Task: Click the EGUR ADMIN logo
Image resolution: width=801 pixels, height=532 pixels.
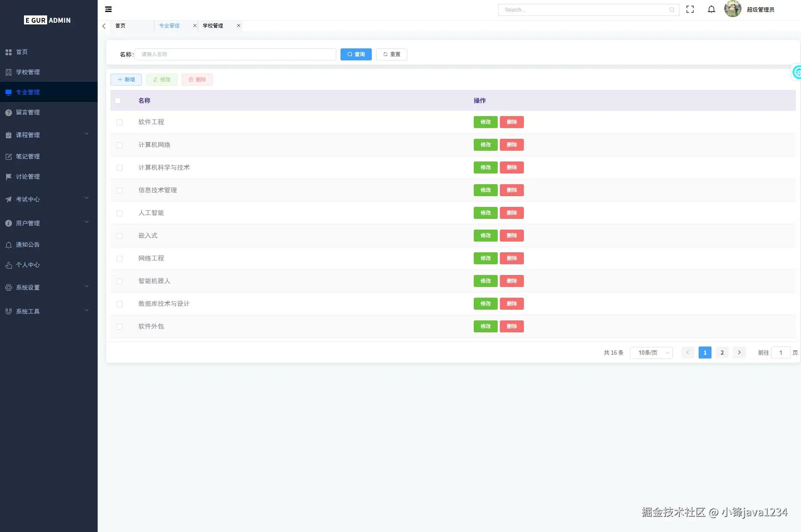Action: [48, 20]
